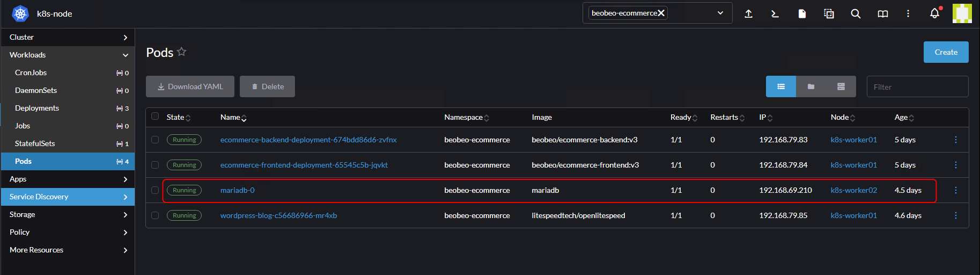Open row actions menu for mariadb-0
This screenshot has width=980, height=275.
tap(955, 190)
